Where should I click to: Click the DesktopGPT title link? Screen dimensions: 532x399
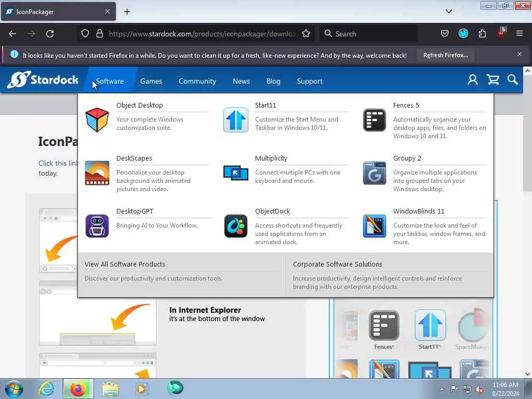click(x=135, y=211)
